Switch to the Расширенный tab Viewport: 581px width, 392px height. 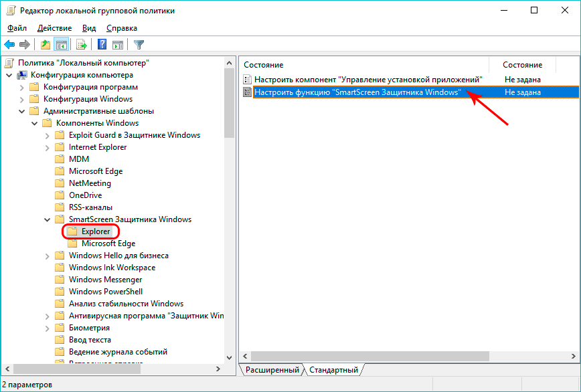point(272,370)
